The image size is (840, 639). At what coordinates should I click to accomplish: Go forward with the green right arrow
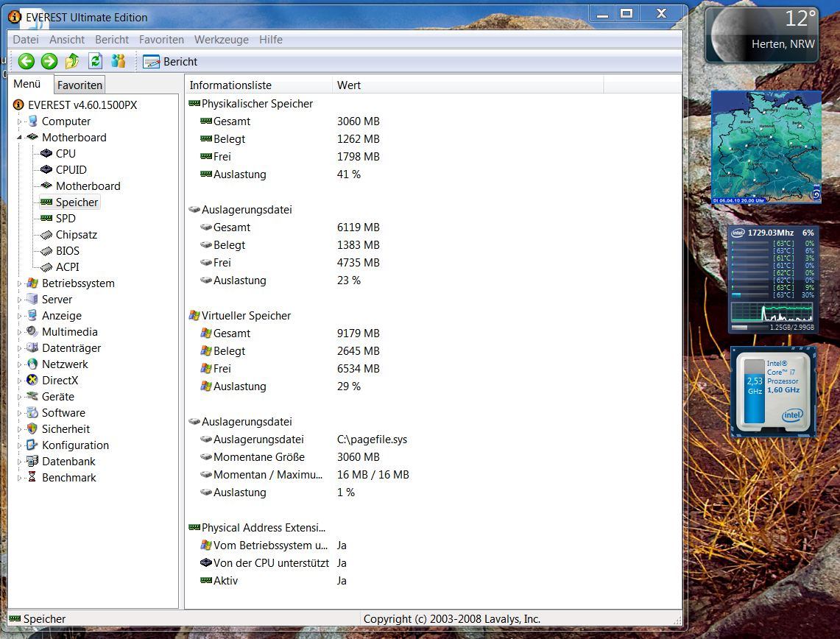pos(49,61)
